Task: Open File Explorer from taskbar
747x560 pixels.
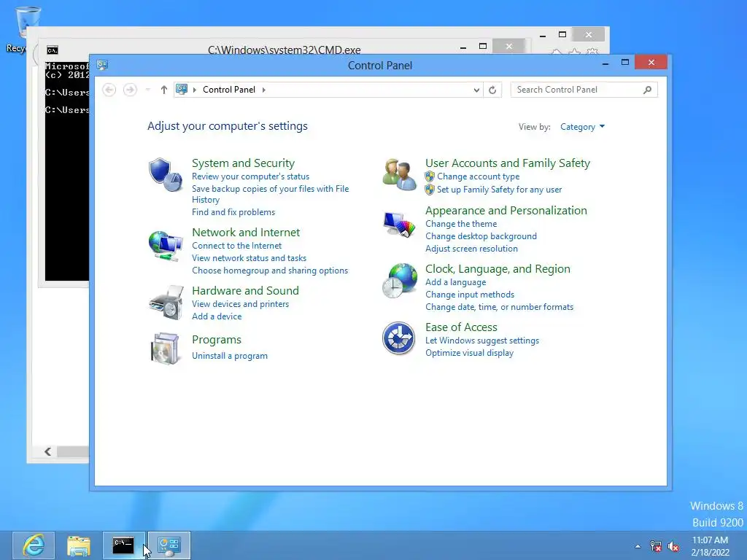Action: tap(79, 545)
